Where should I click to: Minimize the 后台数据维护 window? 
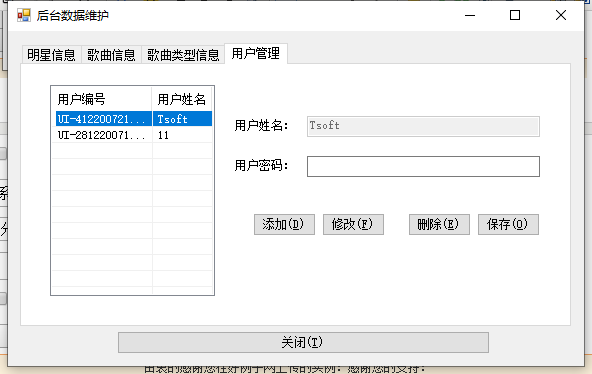pyautogui.click(x=470, y=15)
